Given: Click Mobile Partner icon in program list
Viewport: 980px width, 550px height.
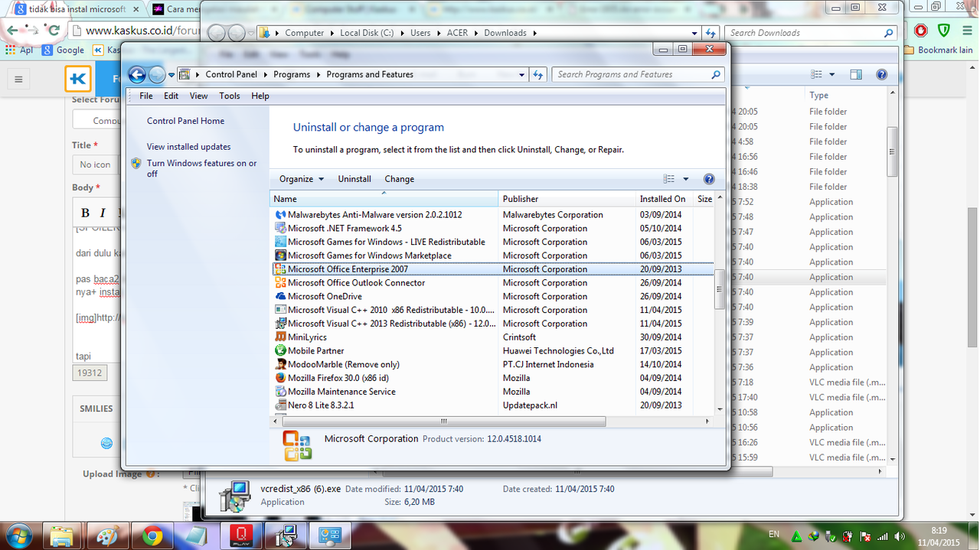Looking at the screenshot, I should click(x=280, y=351).
